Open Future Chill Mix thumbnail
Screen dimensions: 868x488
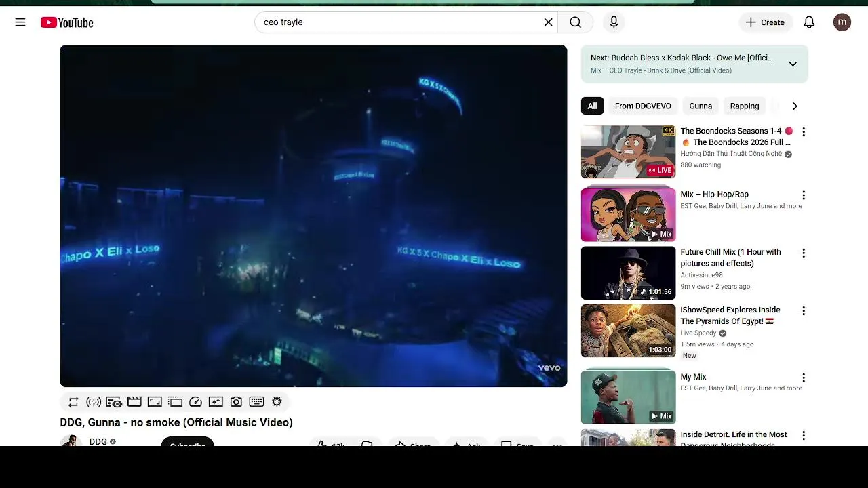coord(628,272)
